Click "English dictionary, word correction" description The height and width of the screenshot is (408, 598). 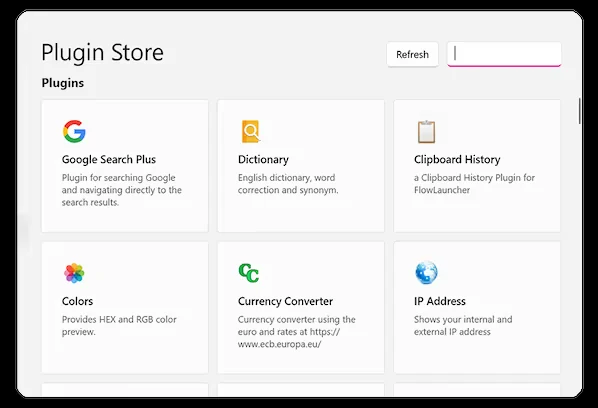pyautogui.click(x=288, y=184)
